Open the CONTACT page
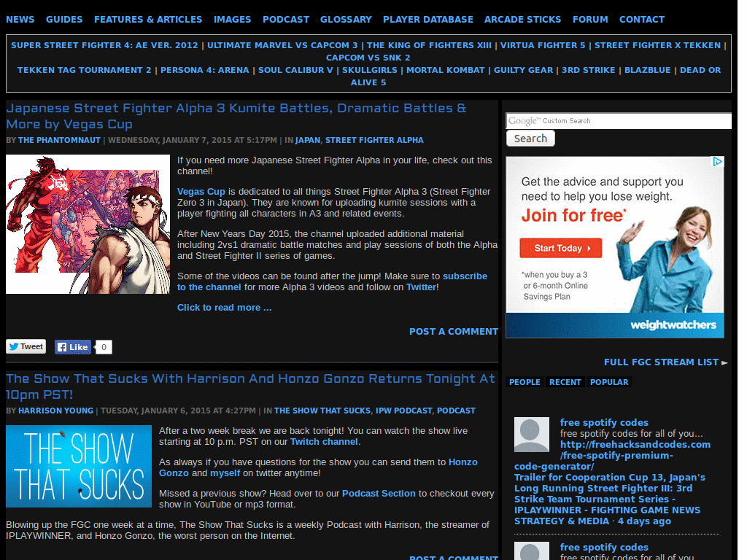The height and width of the screenshot is (560, 747). tap(642, 20)
